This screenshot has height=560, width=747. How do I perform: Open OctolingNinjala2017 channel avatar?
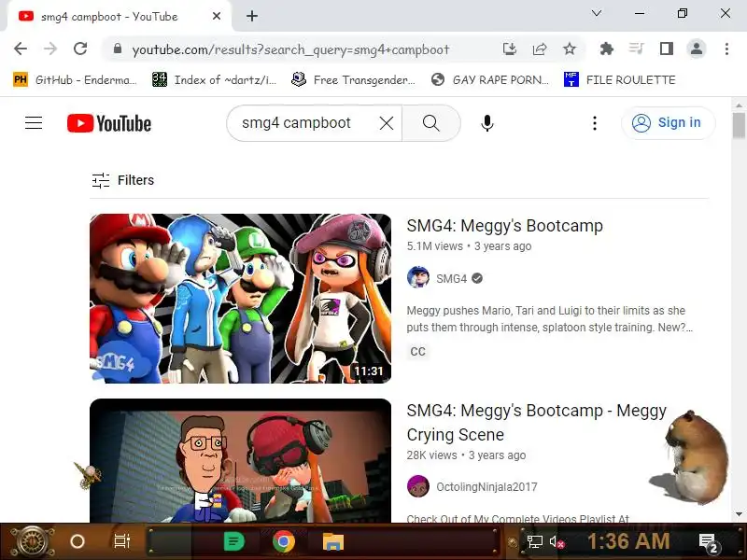click(417, 486)
